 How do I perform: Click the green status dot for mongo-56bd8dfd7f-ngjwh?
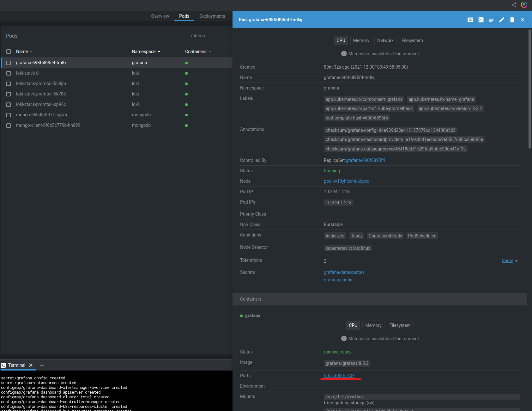tap(186, 115)
